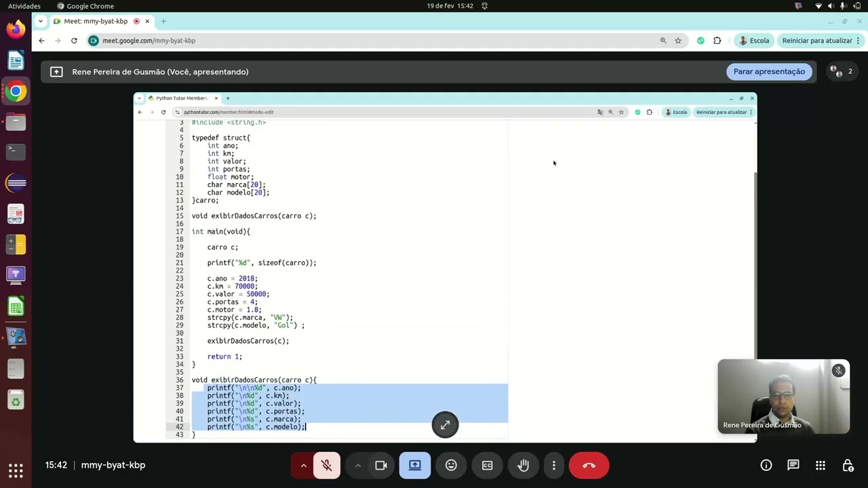Open more options three-dot menu in Meet

pos(554,465)
